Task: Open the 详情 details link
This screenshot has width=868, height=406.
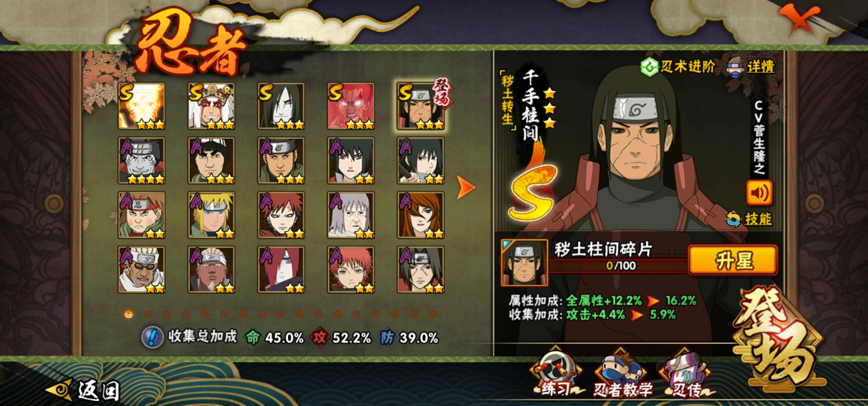Action: click(761, 67)
